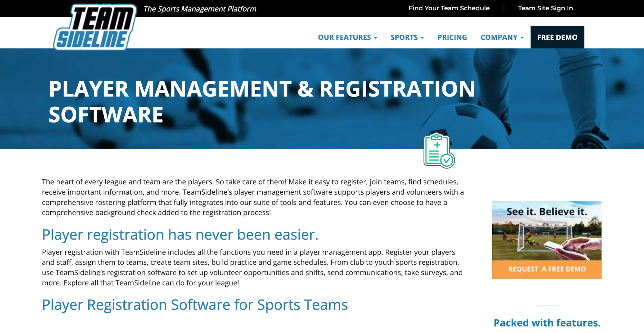This screenshot has width=644, height=333.
Task: Click heading Player Registration Software for Sports Teams
Action: (x=195, y=305)
